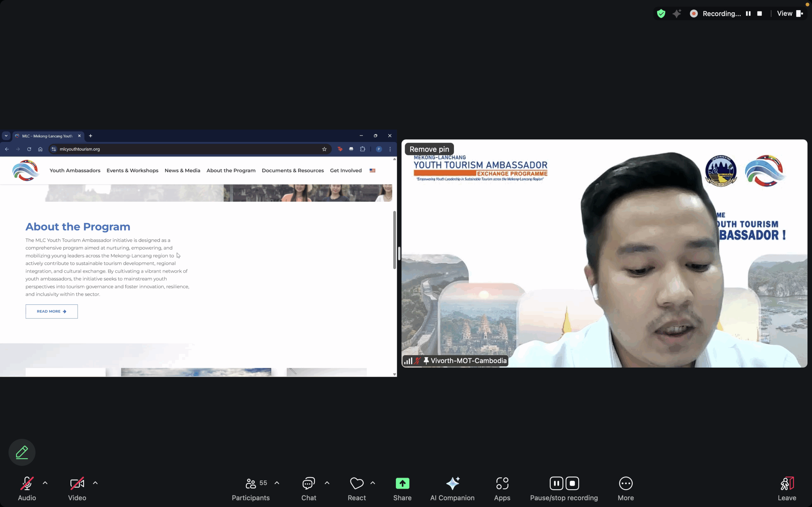Click the Remove pin button

click(429, 149)
